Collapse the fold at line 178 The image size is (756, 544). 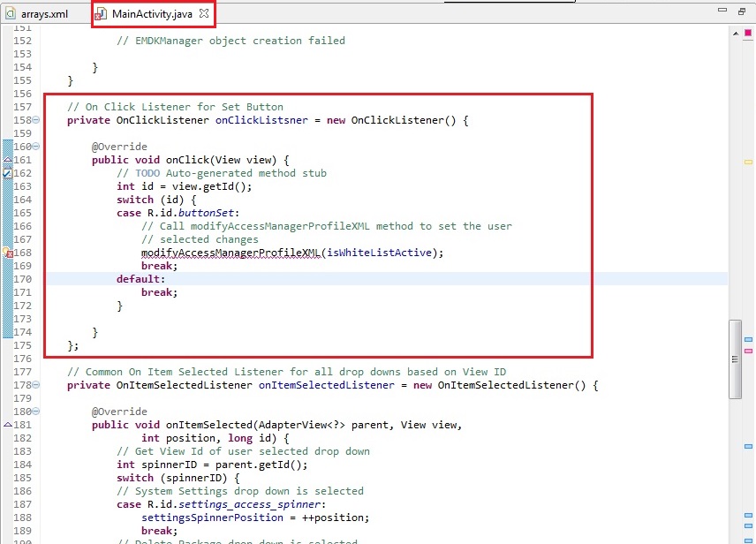pyautogui.click(x=35, y=385)
